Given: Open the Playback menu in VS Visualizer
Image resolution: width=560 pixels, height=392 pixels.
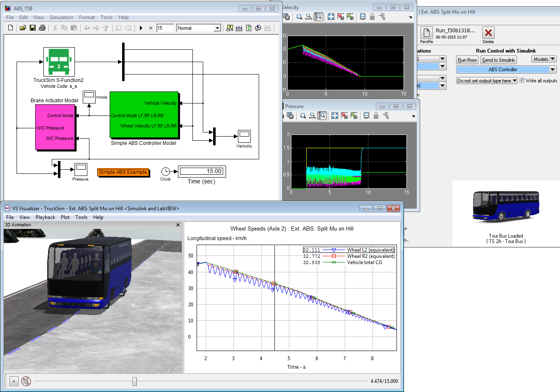Looking at the screenshot, I should (x=45, y=217).
